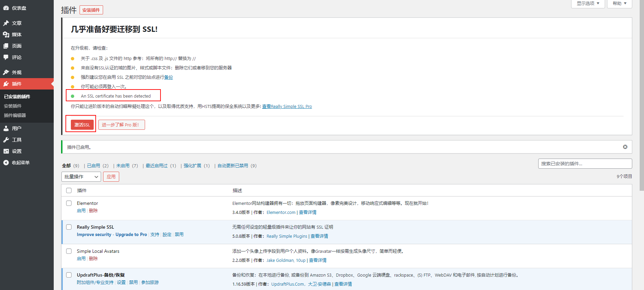Viewport: 644px width, 290px height.
Task: Click the Pages icon in sidebar
Action: click(6, 46)
